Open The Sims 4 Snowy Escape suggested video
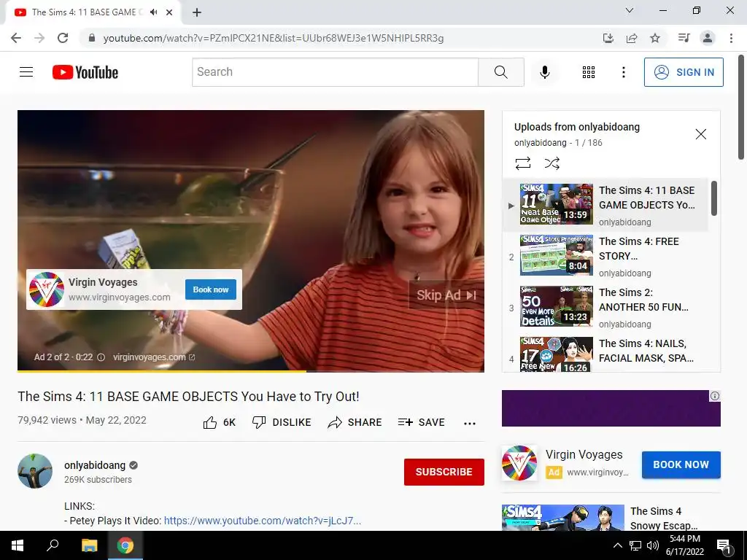Viewport: 747px width, 560px height. [611, 518]
